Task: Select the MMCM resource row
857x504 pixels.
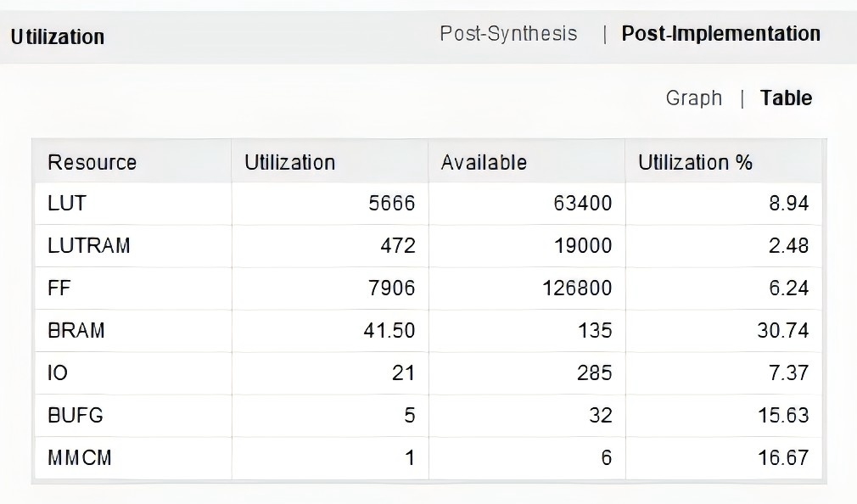Action: [x=428, y=457]
